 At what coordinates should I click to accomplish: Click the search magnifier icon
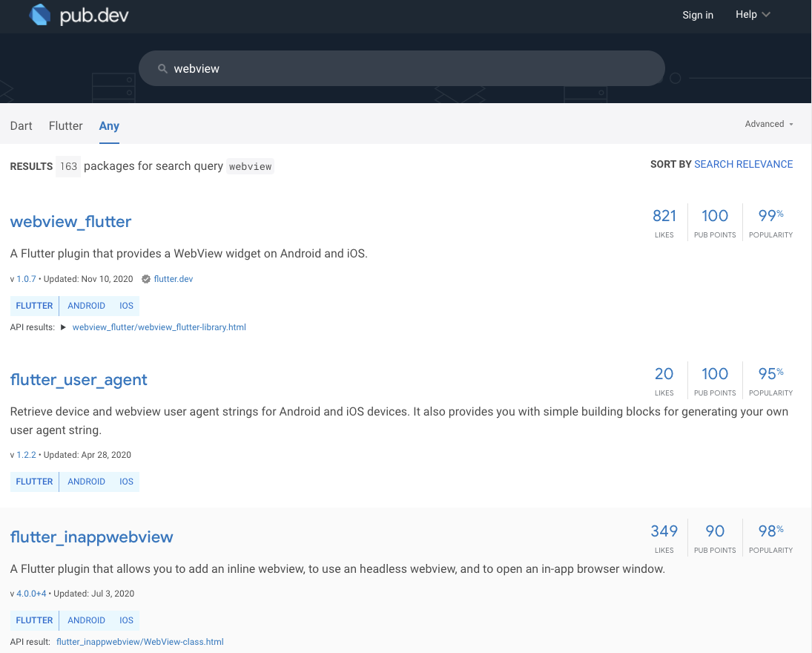162,68
